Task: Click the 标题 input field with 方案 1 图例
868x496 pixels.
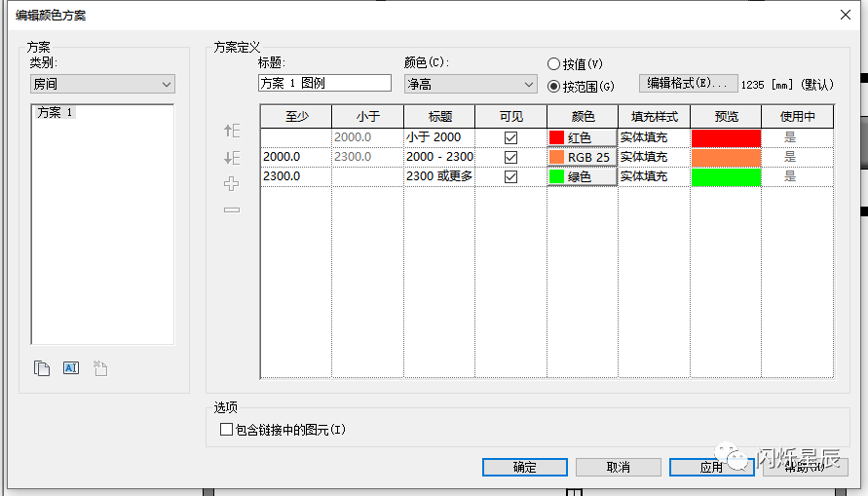Action: click(325, 83)
